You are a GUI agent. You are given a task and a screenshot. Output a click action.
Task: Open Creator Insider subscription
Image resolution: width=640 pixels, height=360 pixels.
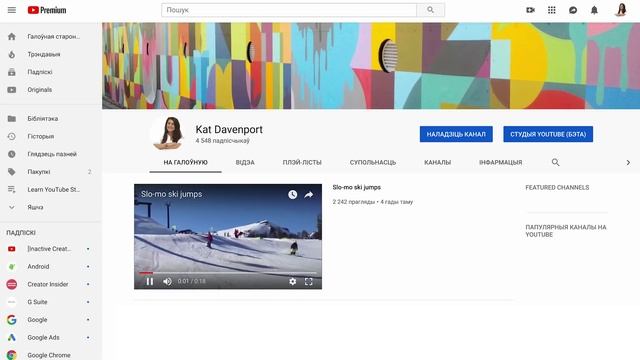coord(49,284)
